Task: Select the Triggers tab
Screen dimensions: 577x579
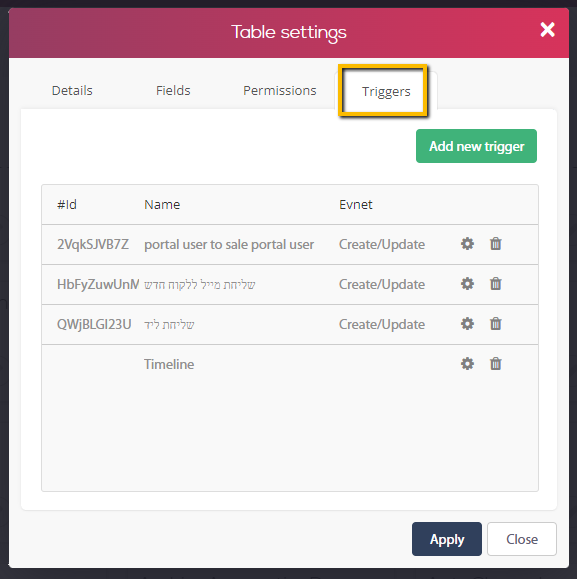Action: tap(386, 91)
